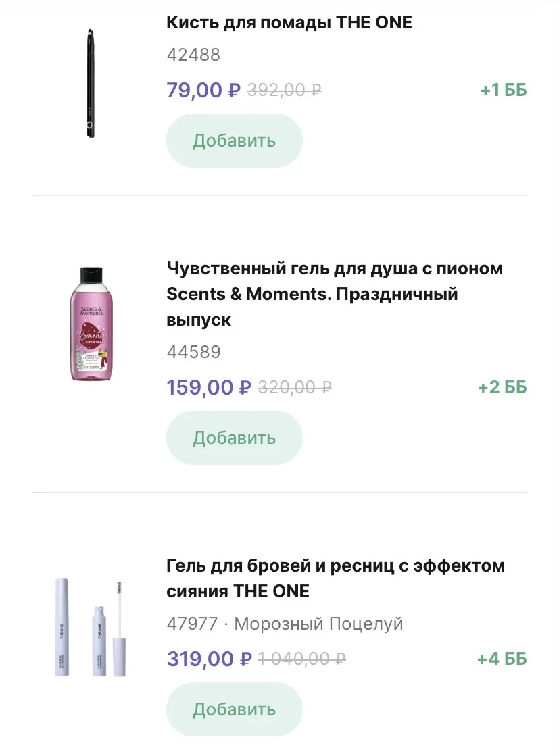Click the +1 ББ bonus points label
559x756 pixels.
(503, 90)
